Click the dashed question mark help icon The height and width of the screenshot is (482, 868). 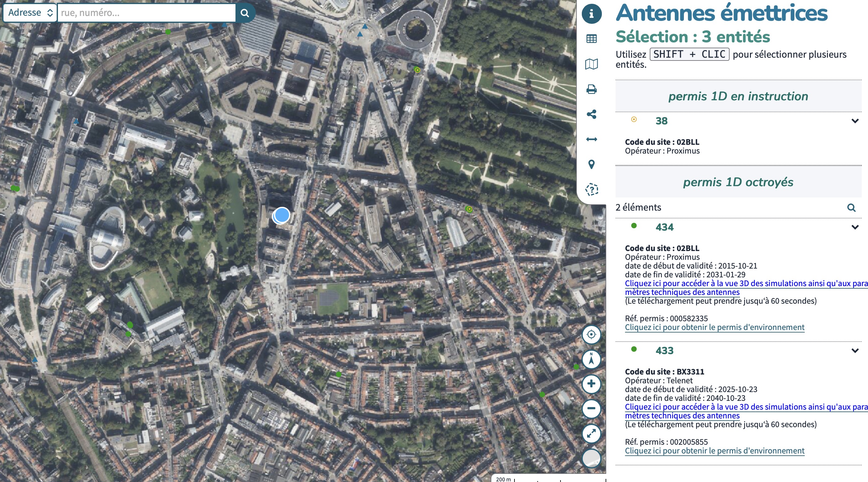tap(592, 190)
